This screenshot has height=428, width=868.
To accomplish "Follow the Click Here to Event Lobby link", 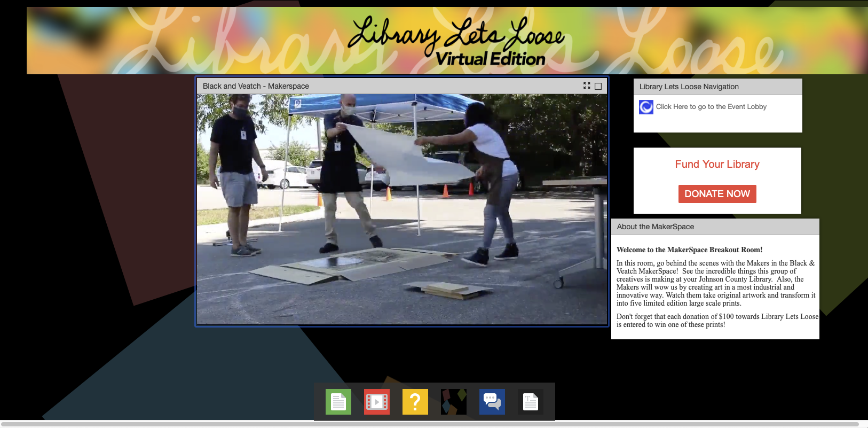I will 711,107.
